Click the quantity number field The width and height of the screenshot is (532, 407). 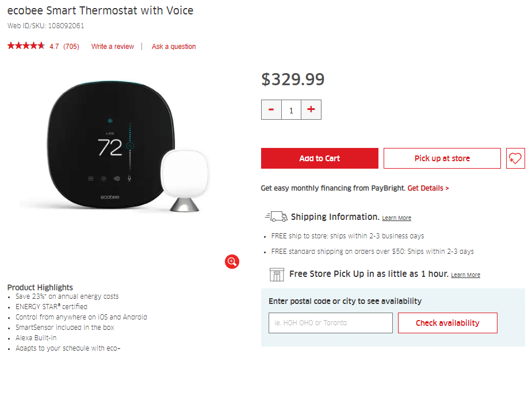click(x=291, y=110)
